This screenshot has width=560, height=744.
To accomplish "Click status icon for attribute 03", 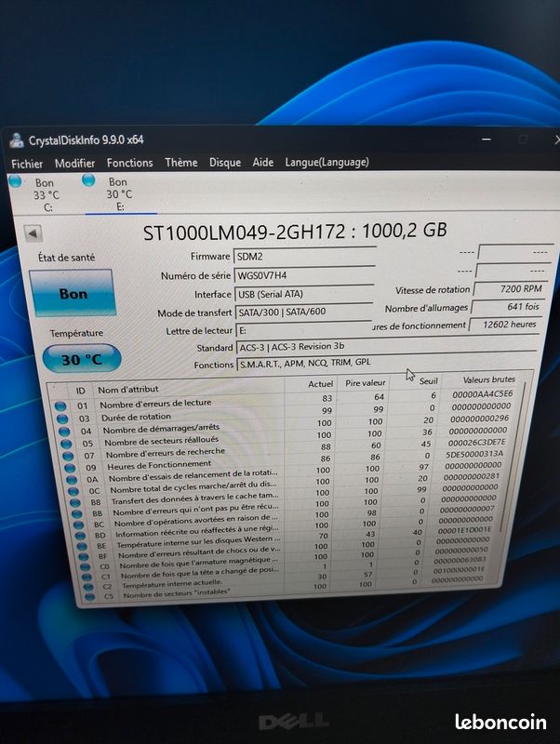I will (x=61, y=419).
